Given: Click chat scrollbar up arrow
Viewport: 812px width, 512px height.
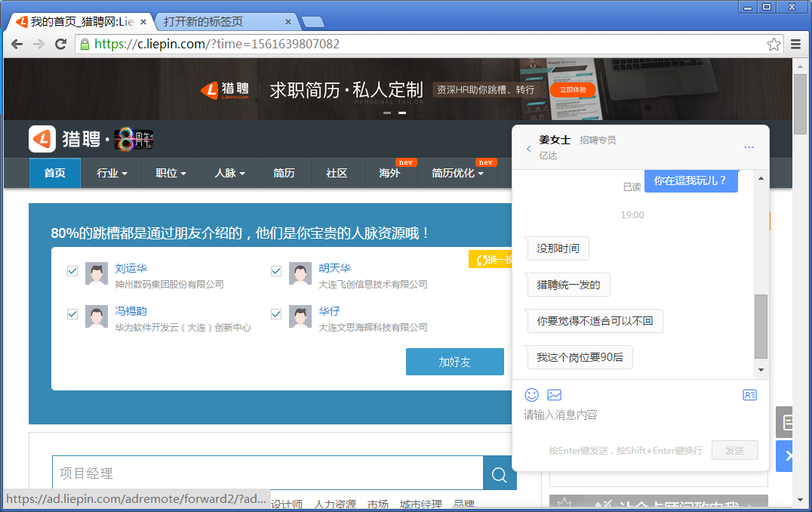Looking at the screenshot, I should click(761, 179).
